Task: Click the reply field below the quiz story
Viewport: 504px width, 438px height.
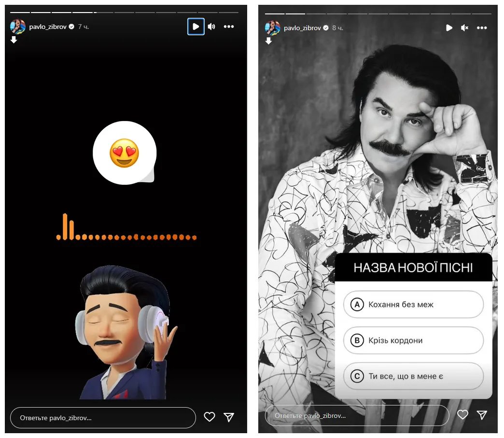Action: [x=357, y=415]
